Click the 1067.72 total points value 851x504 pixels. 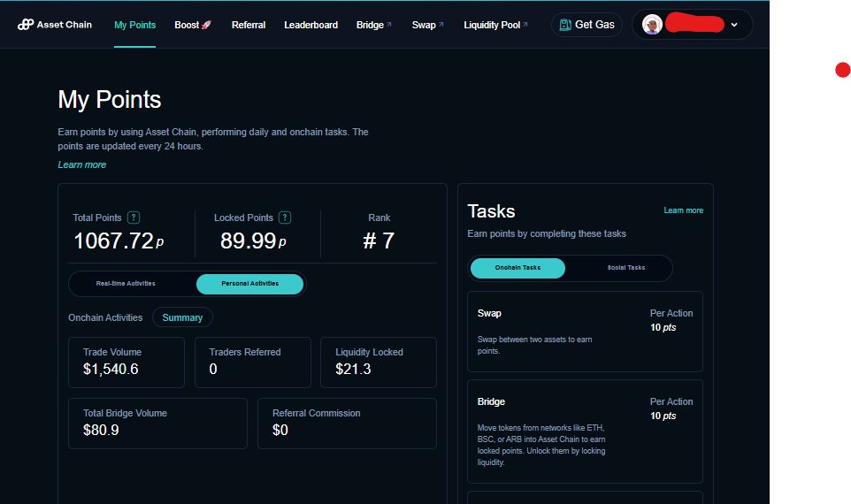tap(119, 241)
